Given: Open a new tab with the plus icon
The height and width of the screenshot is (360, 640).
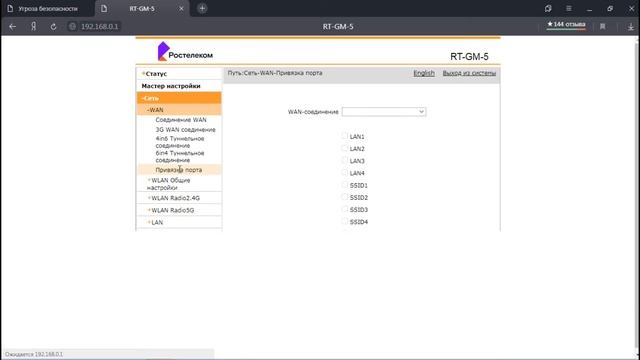Looking at the screenshot, I should pyautogui.click(x=202, y=8).
